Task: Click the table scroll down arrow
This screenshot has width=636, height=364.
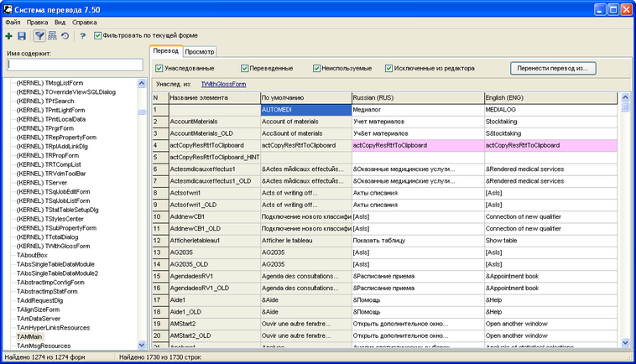Action: (x=625, y=342)
